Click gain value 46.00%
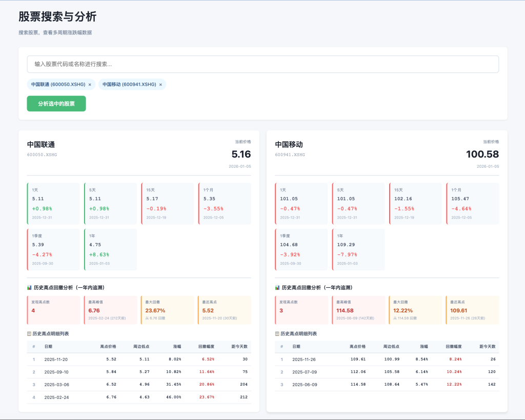Image resolution: width=525 pixels, height=420 pixels. pyautogui.click(x=174, y=397)
